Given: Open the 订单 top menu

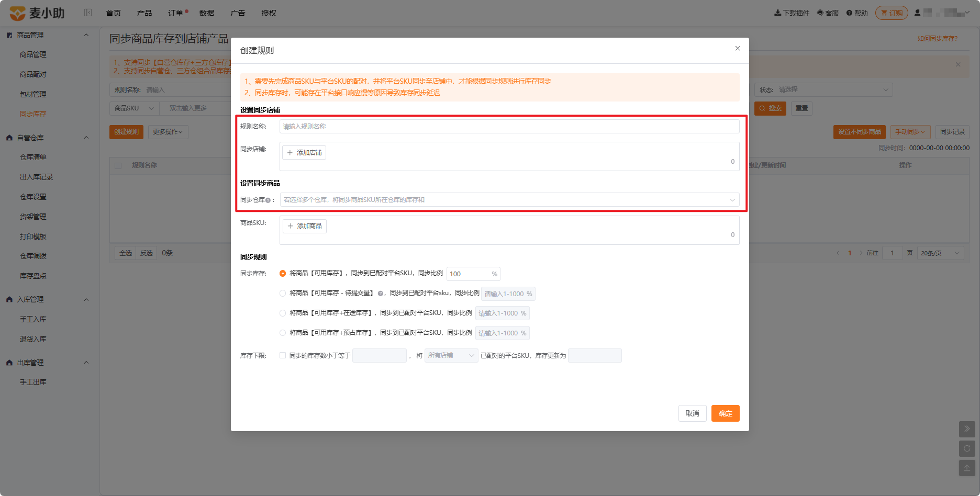Looking at the screenshot, I should coord(176,13).
